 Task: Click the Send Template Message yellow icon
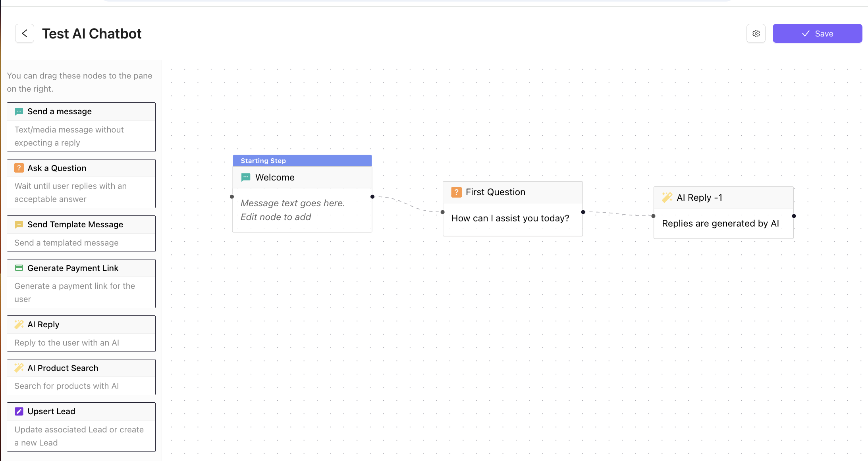click(x=19, y=225)
